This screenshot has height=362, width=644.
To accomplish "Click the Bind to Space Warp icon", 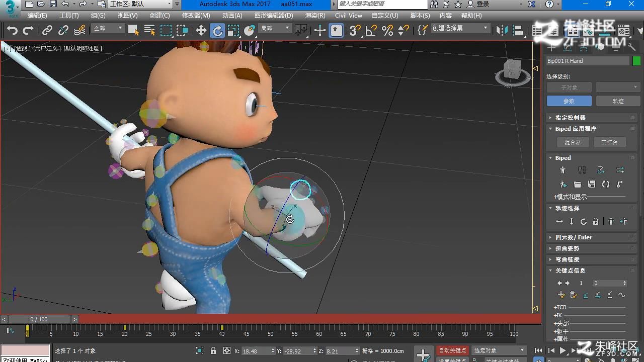I will click(x=79, y=31).
